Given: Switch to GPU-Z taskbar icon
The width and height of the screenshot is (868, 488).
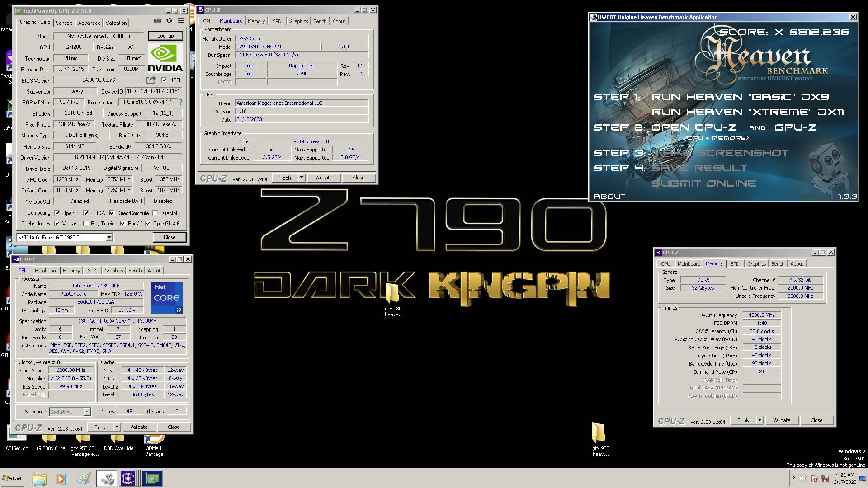Looking at the screenshot, I should click(x=152, y=479).
